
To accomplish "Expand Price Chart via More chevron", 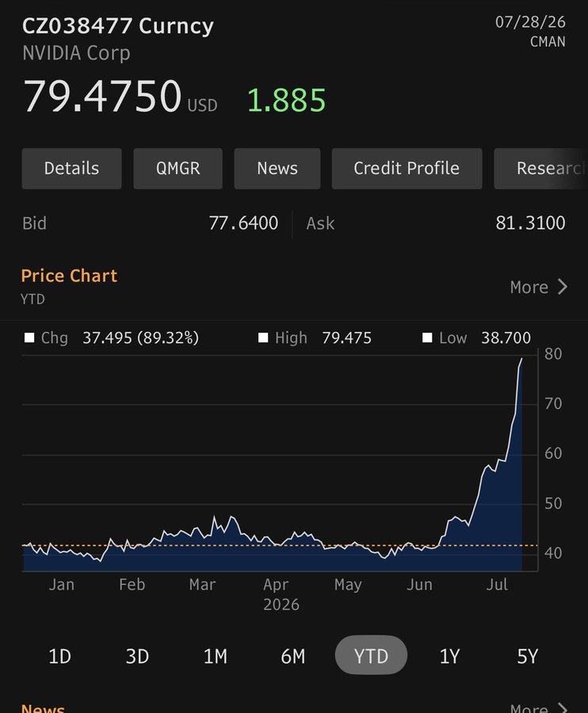I will click(563, 287).
